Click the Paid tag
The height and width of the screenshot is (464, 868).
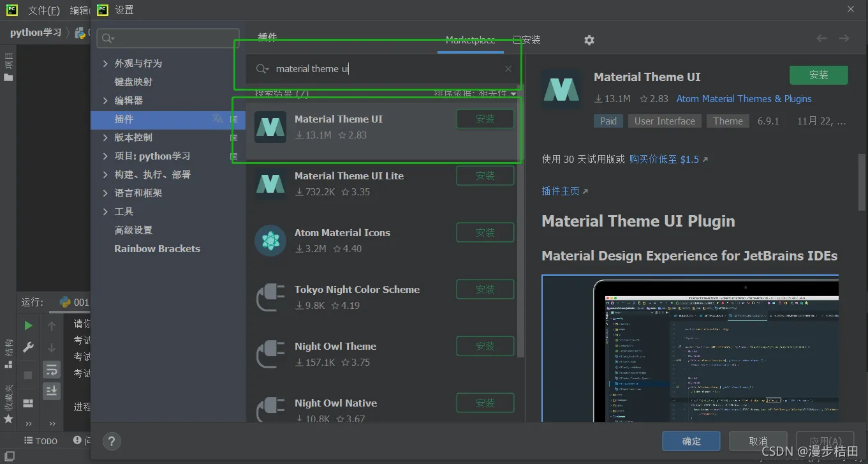(608, 121)
